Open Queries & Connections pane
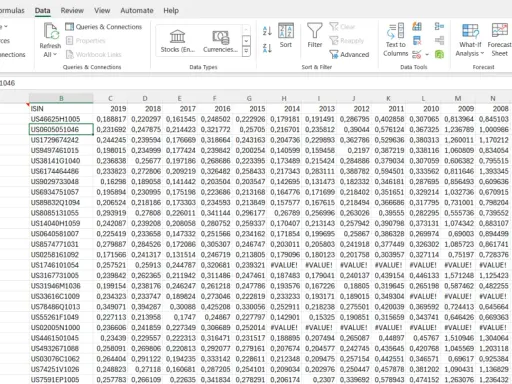Viewport: 512px width, 384px height. point(103,27)
